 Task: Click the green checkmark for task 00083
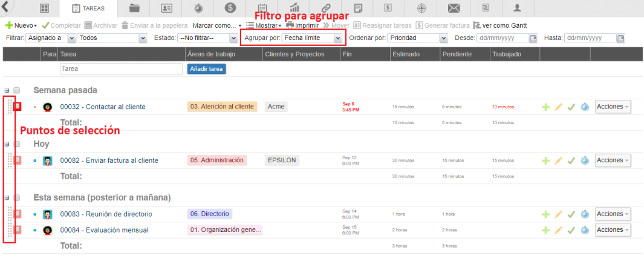(x=571, y=214)
